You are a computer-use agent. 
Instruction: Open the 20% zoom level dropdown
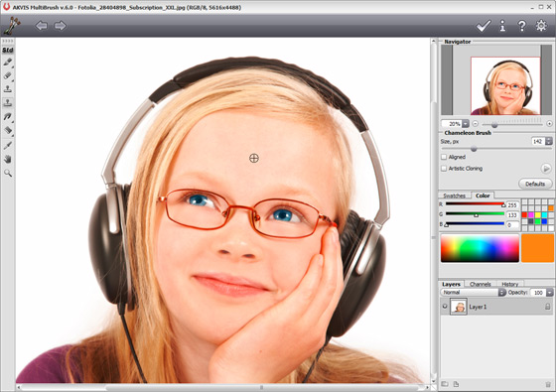coord(466,124)
